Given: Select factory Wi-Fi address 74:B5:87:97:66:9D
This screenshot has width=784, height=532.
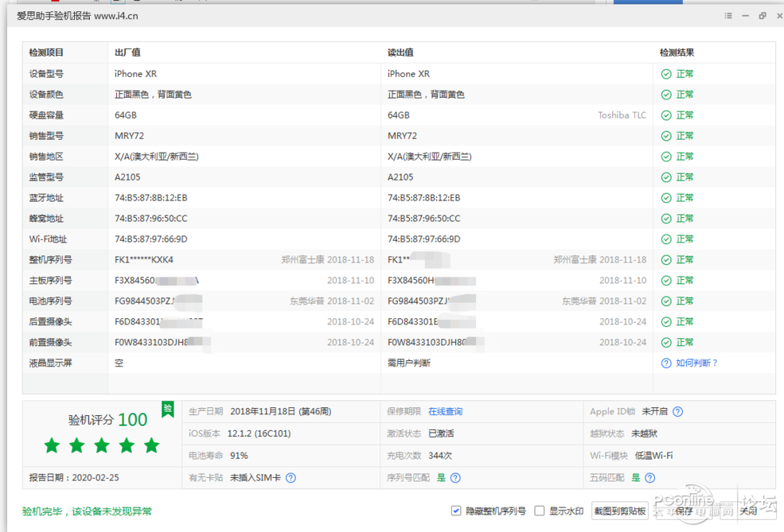Looking at the screenshot, I should point(151,239).
